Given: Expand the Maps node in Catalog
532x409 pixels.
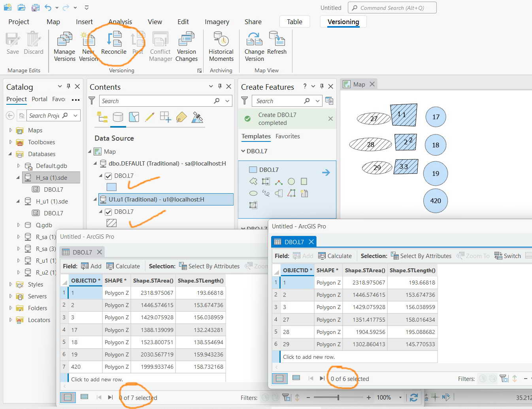Looking at the screenshot, I should point(10,130).
